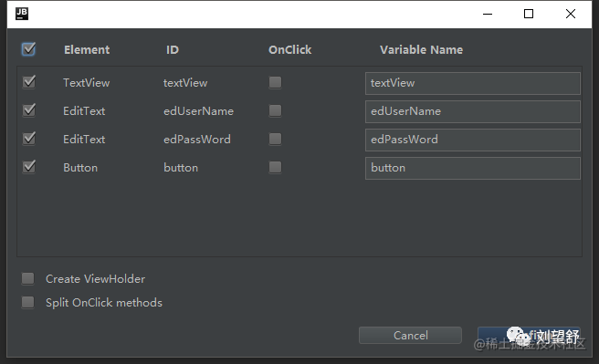Toggle the select-all checkbox in header
599x364 pixels.
pos(28,49)
